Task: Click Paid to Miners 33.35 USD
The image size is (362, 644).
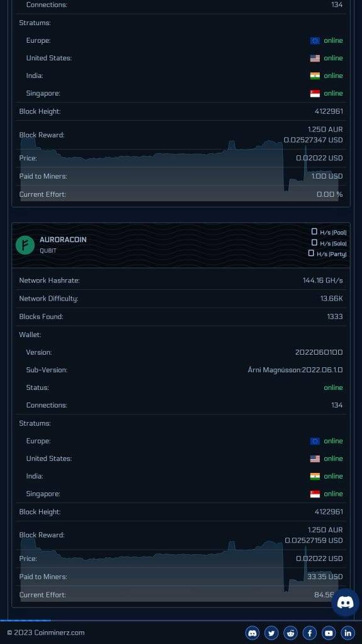Action: pyautogui.click(x=325, y=577)
